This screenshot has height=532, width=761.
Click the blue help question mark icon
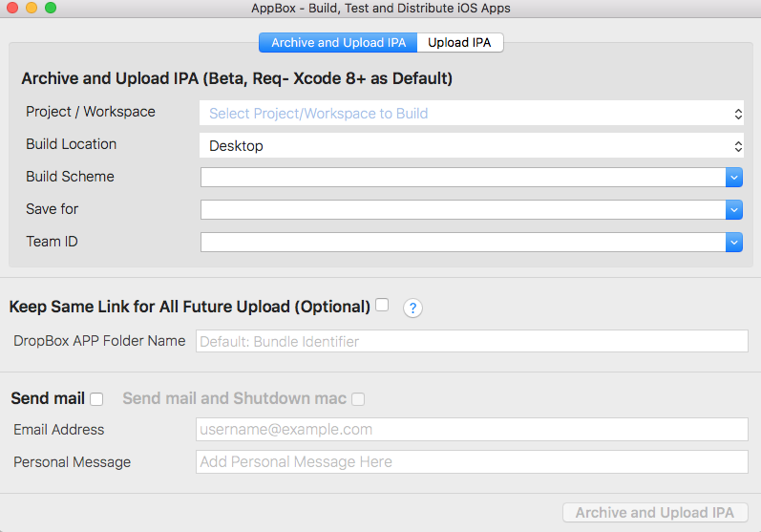tap(412, 308)
